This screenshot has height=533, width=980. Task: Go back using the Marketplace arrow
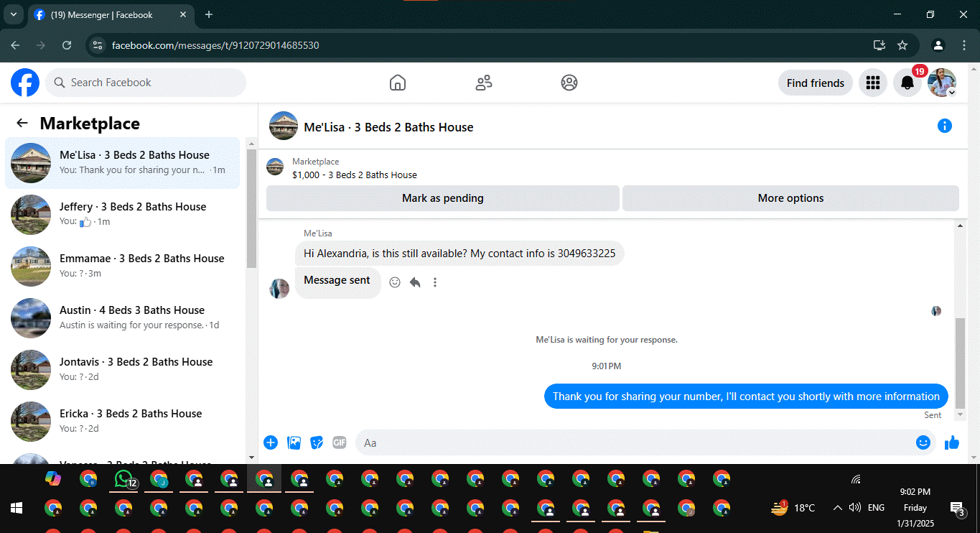[x=22, y=123]
